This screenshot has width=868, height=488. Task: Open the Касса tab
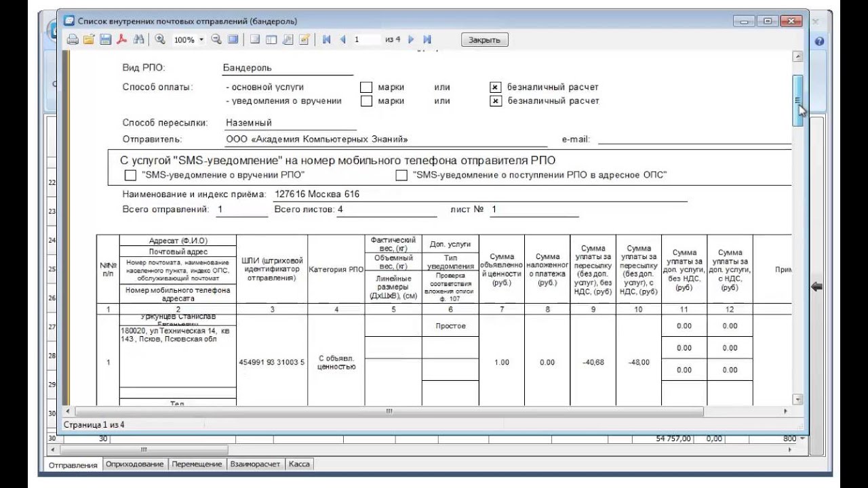click(x=299, y=464)
